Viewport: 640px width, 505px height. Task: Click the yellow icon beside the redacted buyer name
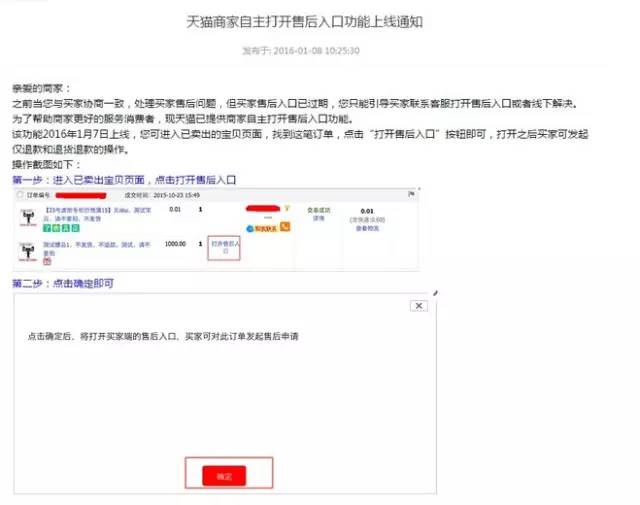(x=287, y=209)
